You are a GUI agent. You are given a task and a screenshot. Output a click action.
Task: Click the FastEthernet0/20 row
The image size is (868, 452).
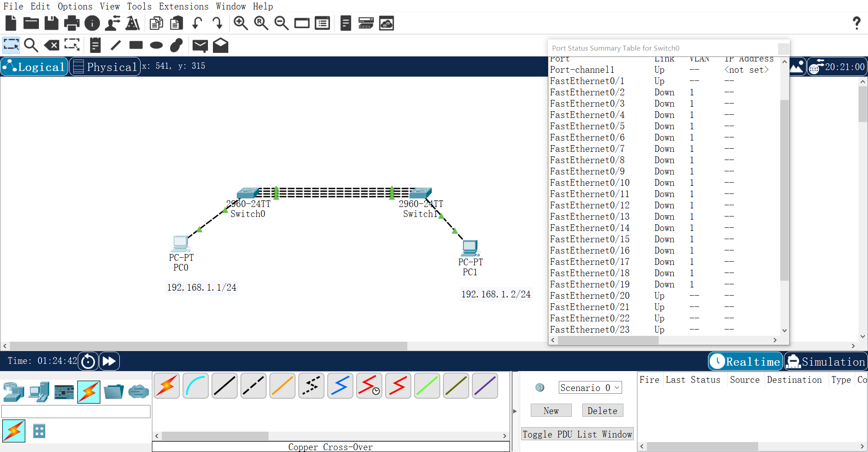pyautogui.click(x=665, y=296)
